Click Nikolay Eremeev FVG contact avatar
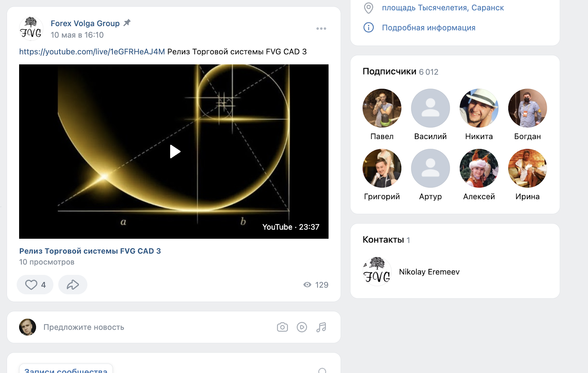 (377, 271)
